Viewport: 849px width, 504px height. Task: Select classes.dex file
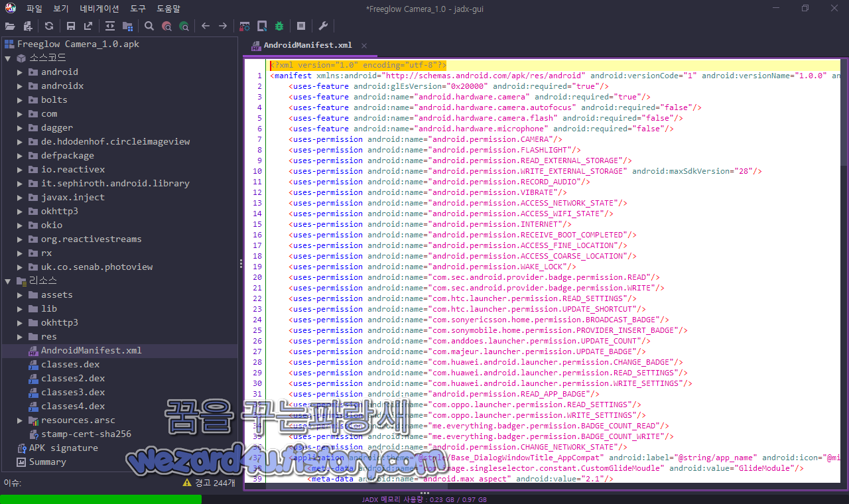64,364
